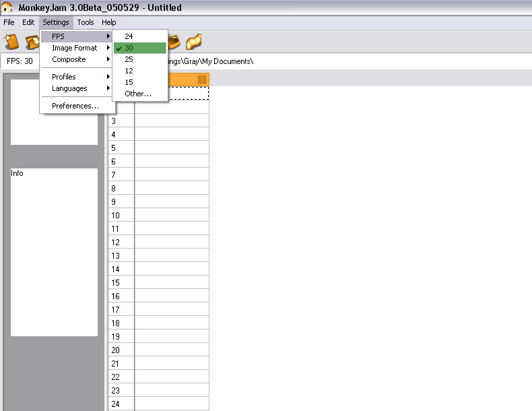This screenshot has width=532, height=411.
Task: Click the empty layer cell in row 5
Action: (172, 148)
